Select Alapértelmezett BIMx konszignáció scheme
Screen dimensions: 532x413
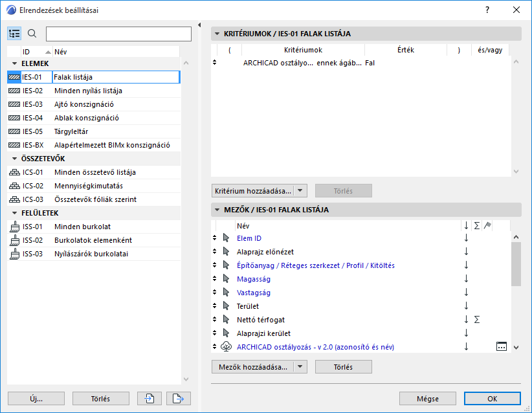point(94,145)
